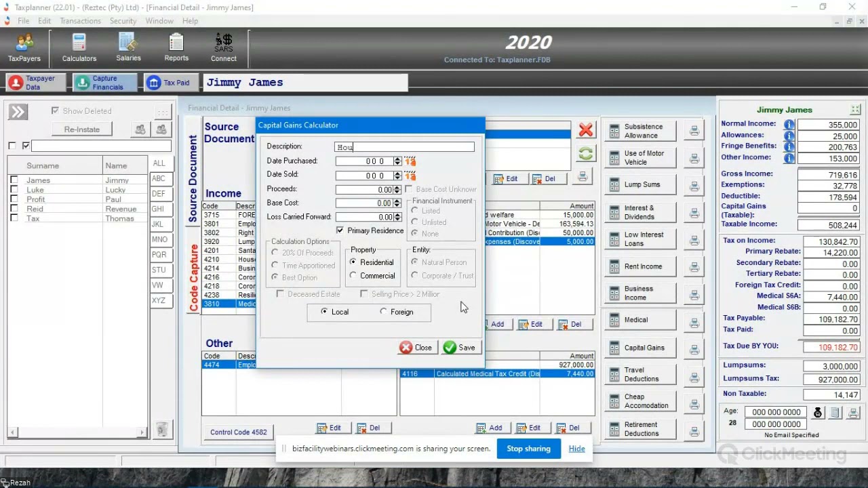Click the Loss Carried Forward spinner arrows

[x=397, y=218]
